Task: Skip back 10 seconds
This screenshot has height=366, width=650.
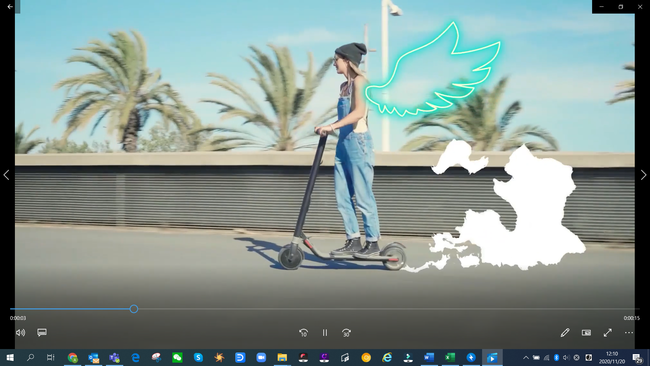Action: click(x=303, y=332)
